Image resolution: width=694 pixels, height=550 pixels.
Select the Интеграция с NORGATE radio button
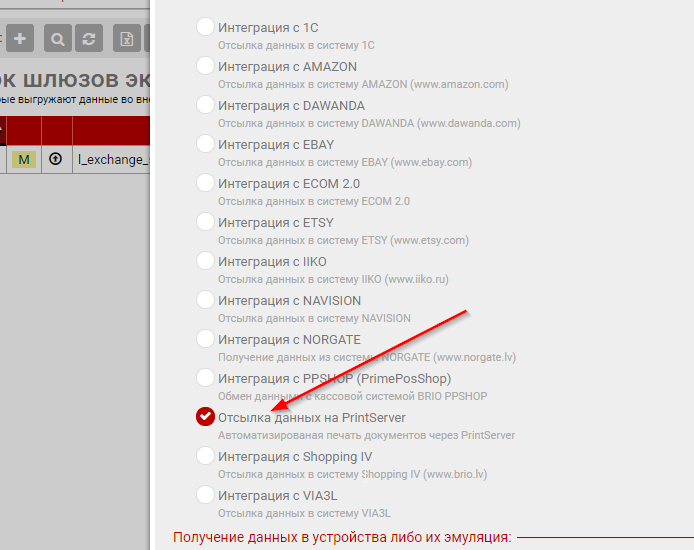pos(205,339)
